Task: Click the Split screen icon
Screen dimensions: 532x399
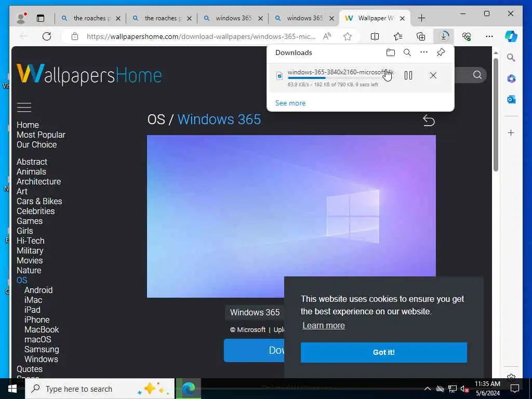Action: (x=375, y=36)
